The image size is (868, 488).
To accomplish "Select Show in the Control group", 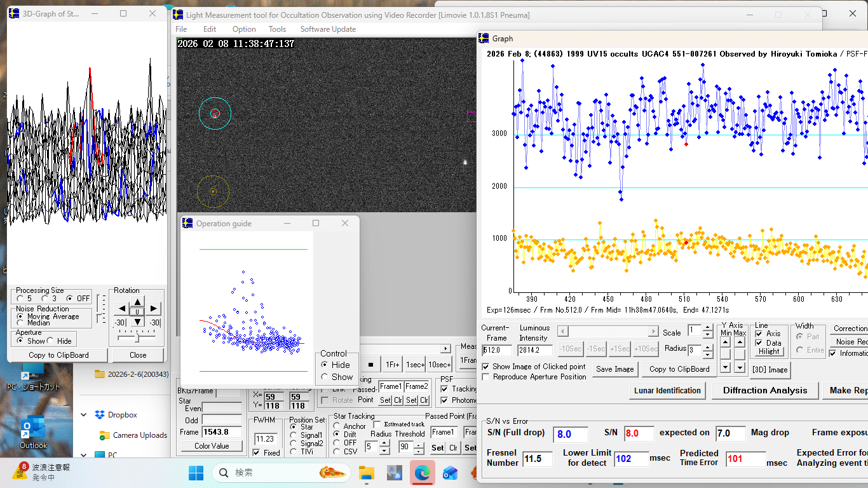I will pos(325,377).
